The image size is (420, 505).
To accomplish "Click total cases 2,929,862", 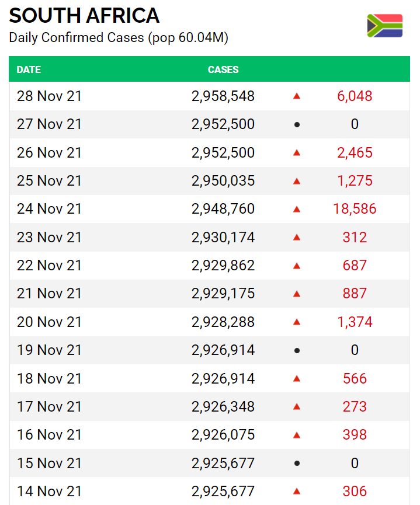I will click(223, 266).
